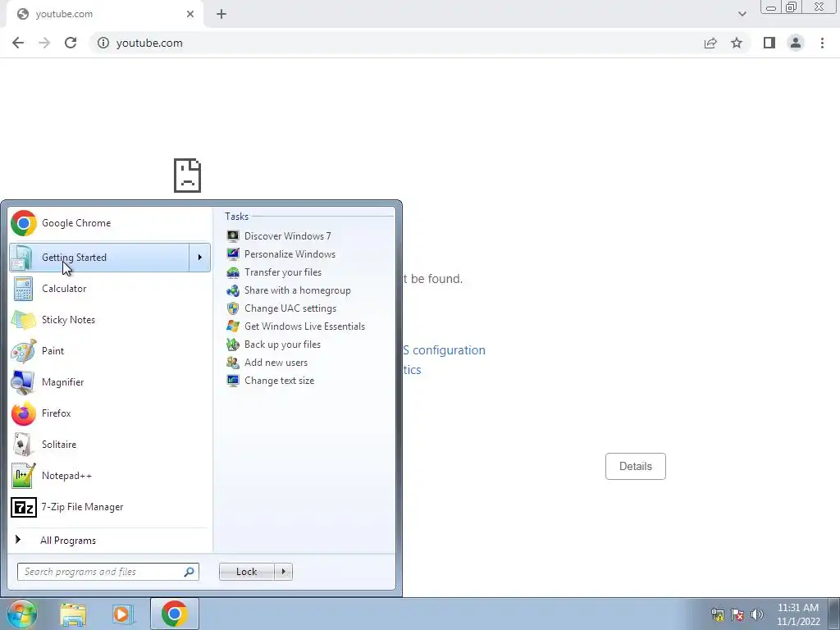Click the volume speaker tray icon
840x630 pixels.
click(756, 614)
